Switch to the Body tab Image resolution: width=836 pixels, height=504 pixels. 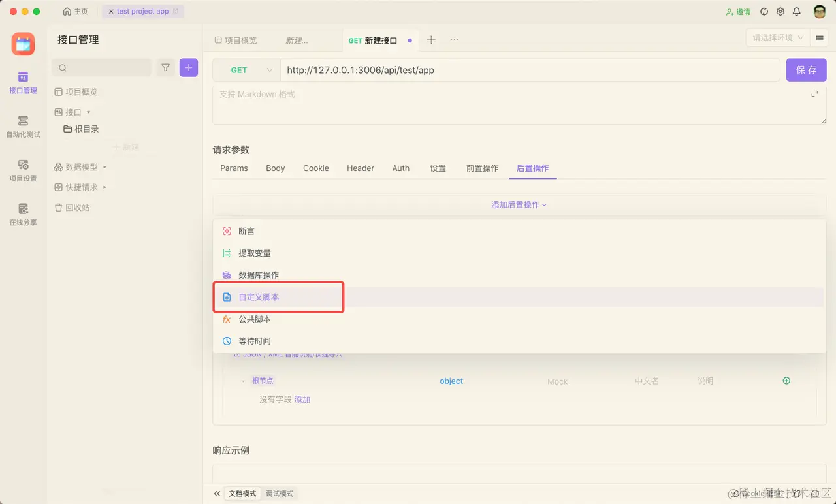tap(276, 168)
